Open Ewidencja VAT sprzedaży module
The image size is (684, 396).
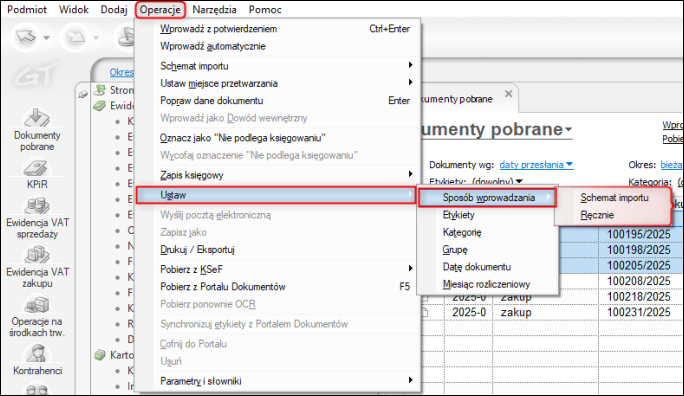[38, 218]
